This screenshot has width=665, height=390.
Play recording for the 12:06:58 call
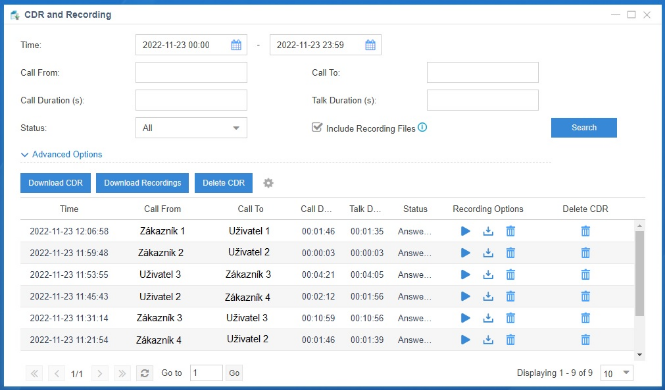pyautogui.click(x=465, y=231)
